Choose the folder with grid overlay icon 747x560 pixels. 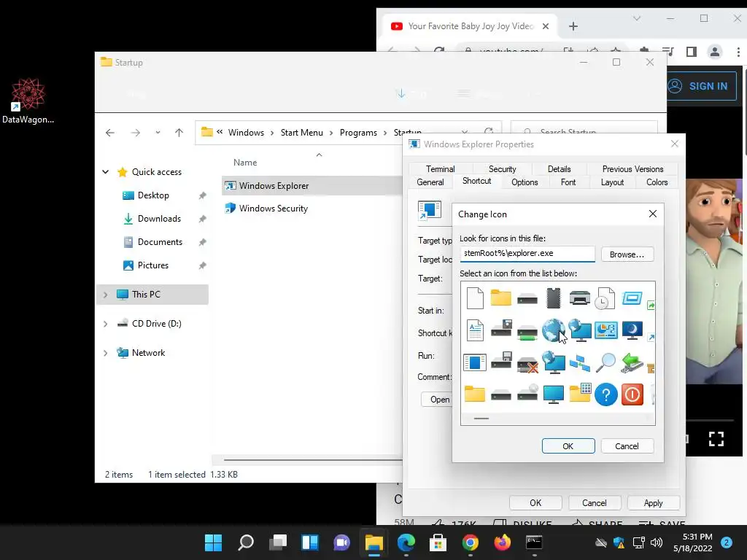pos(580,393)
